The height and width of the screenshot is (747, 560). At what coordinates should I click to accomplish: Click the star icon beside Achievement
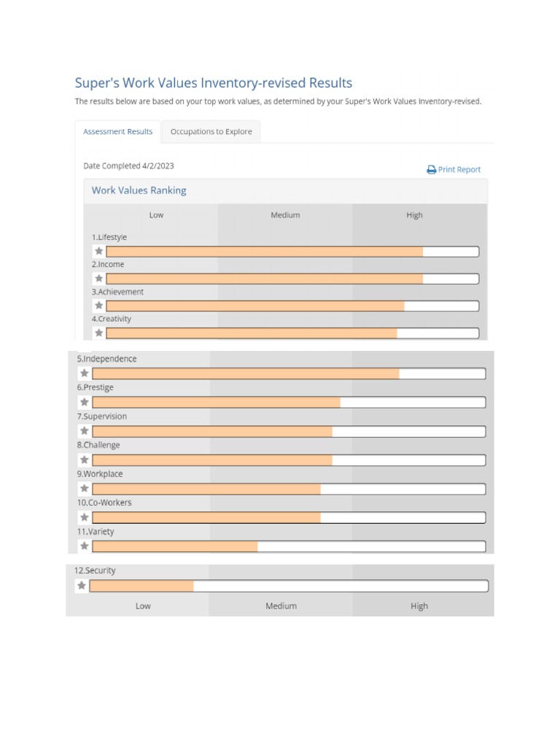99,306
